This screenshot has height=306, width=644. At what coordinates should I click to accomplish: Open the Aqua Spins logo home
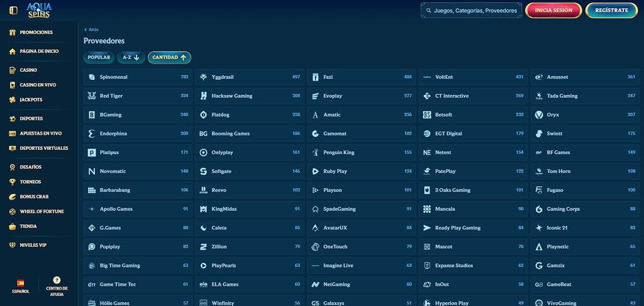click(39, 10)
